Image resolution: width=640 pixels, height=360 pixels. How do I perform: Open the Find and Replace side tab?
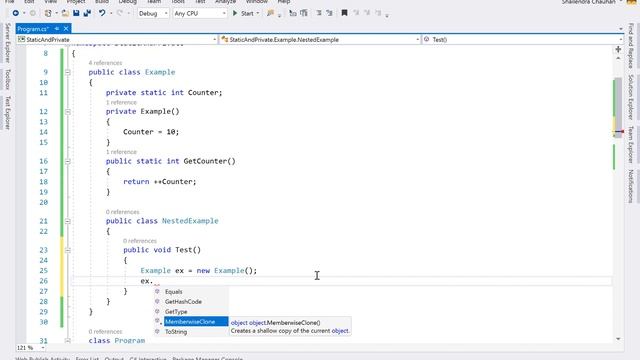coord(631,46)
